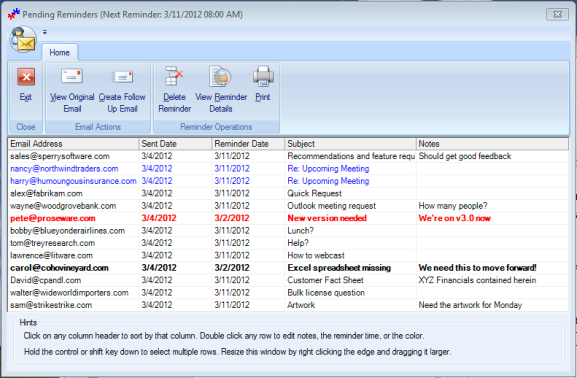577x378 pixels.
Task: Click the round application mail button
Action: point(23,39)
